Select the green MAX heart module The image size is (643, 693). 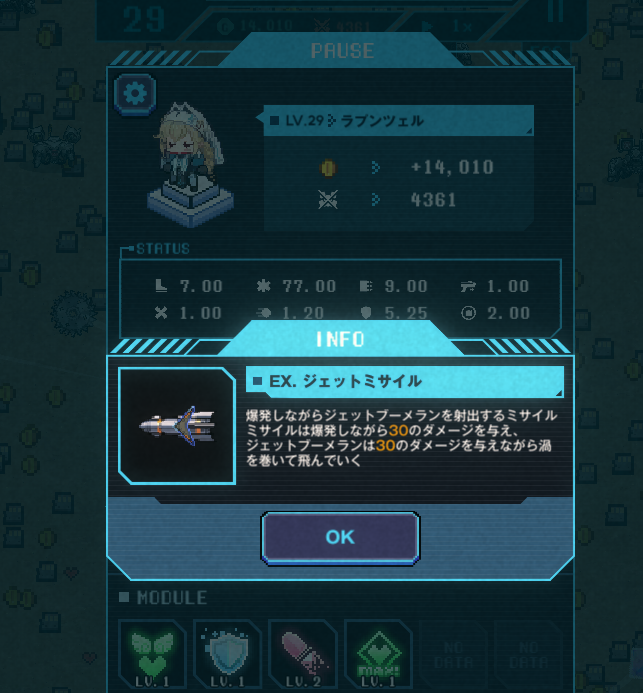(378, 655)
